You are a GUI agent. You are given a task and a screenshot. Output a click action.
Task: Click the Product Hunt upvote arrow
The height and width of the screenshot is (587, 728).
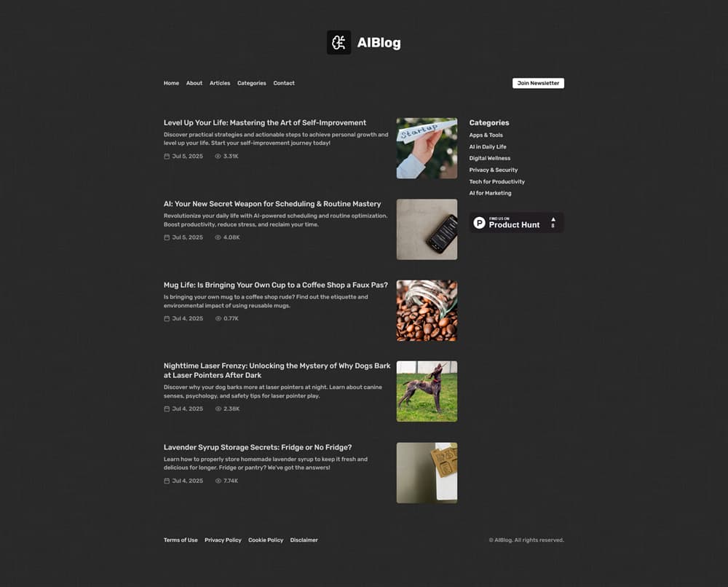pos(553,219)
